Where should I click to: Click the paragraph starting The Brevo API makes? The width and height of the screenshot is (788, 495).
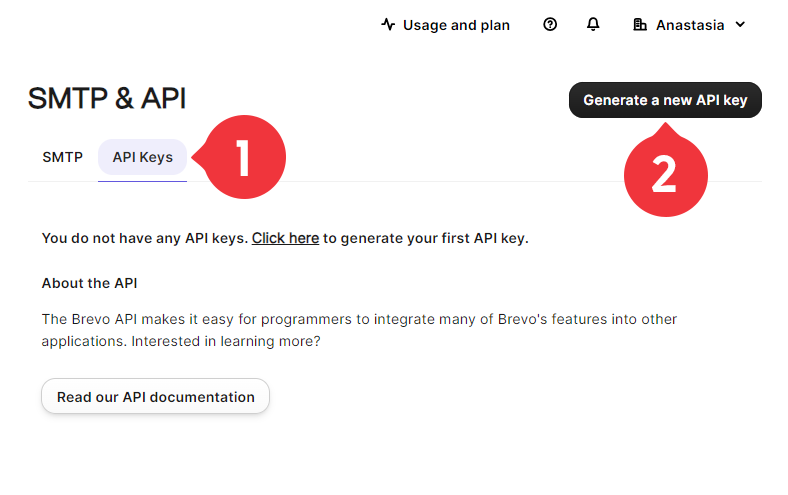[x=359, y=330]
